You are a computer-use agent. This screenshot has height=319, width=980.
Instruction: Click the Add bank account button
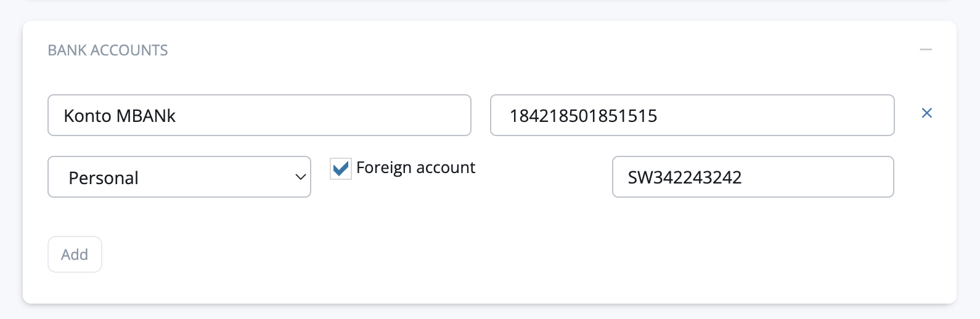75,254
